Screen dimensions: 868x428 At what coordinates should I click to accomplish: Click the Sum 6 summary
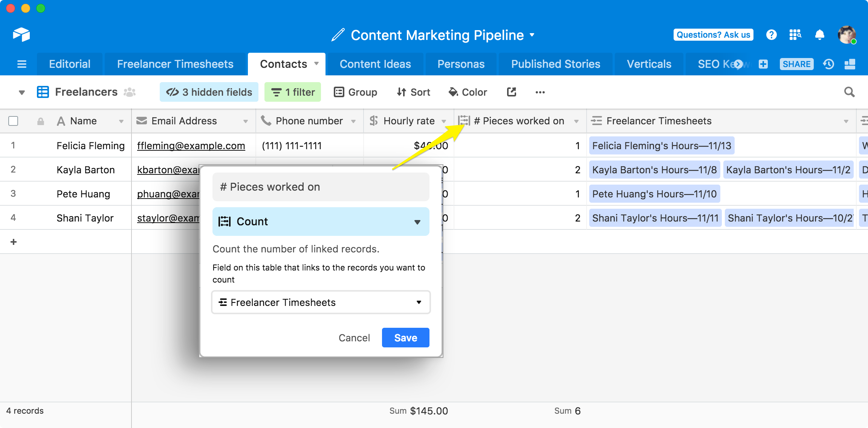tap(567, 411)
